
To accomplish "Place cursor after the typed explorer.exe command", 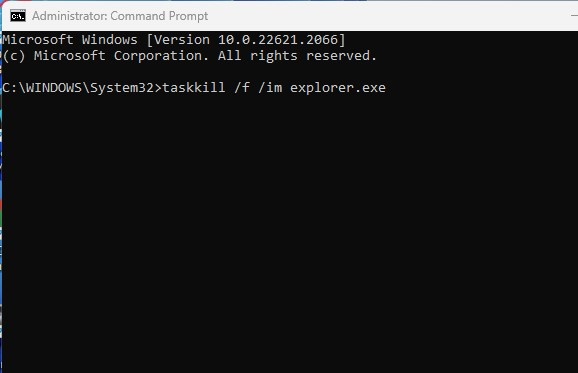I will (x=389, y=88).
